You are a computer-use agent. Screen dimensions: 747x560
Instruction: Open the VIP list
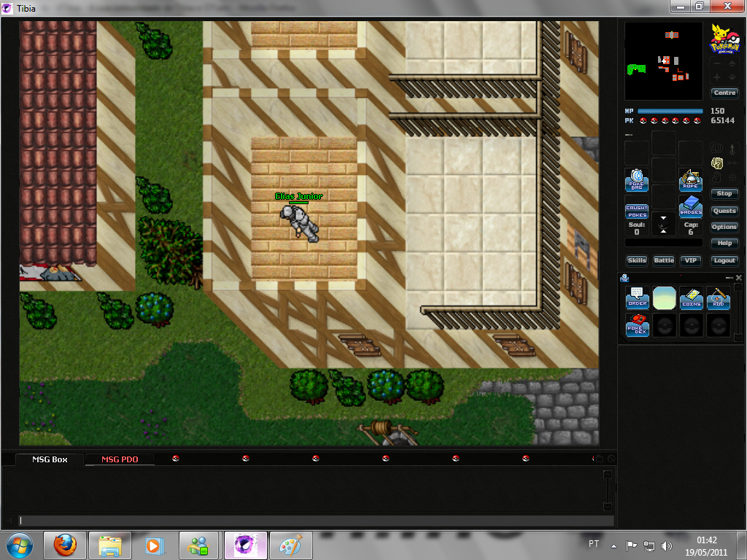690,260
